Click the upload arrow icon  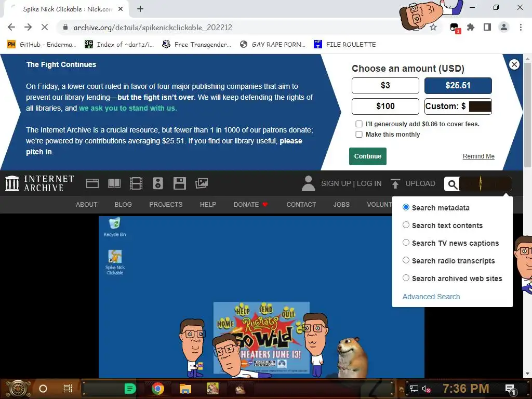(395, 183)
